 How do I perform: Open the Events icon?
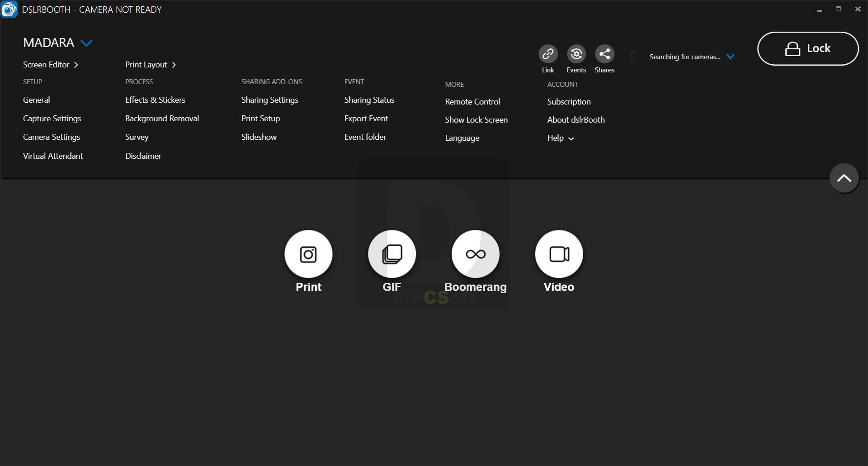coord(576,54)
